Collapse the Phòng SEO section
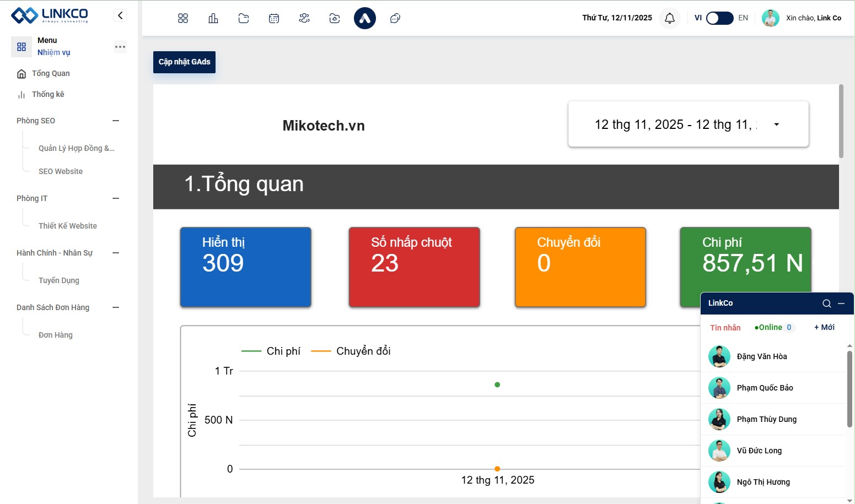This screenshot has width=855, height=504. [116, 121]
